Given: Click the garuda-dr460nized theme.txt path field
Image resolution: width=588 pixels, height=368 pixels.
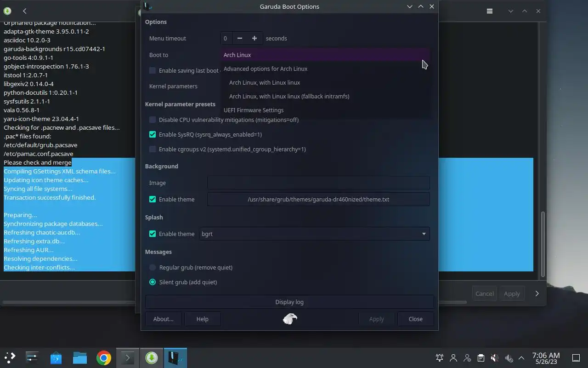Looking at the screenshot, I should 318,199.
